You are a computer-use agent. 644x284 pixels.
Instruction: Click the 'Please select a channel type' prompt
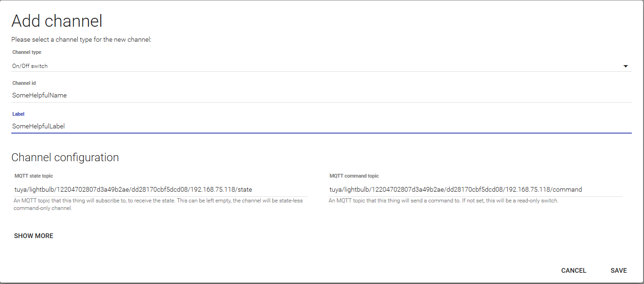click(81, 40)
